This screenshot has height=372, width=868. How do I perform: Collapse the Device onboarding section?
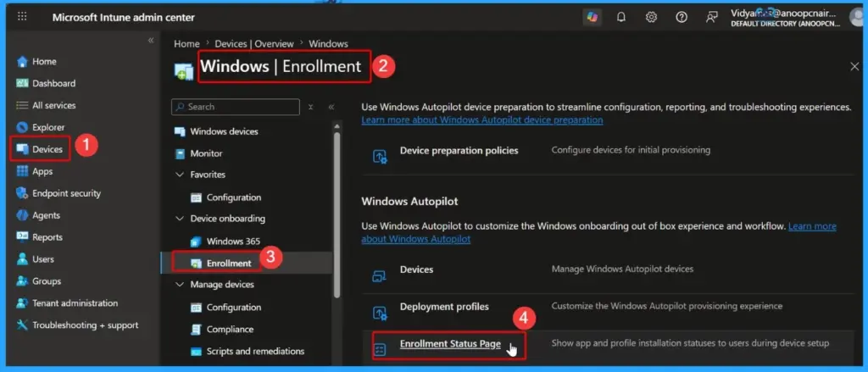[180, 219]
